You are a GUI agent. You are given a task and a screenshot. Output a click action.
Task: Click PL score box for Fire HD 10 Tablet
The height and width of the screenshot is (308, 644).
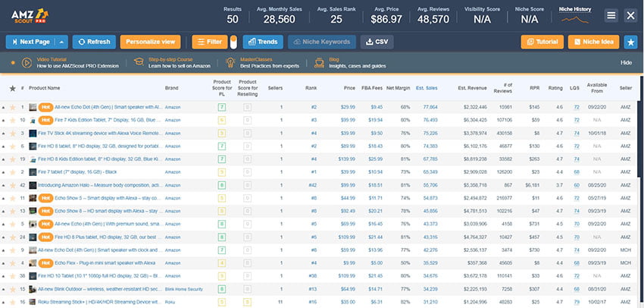(x=222, y=276)
